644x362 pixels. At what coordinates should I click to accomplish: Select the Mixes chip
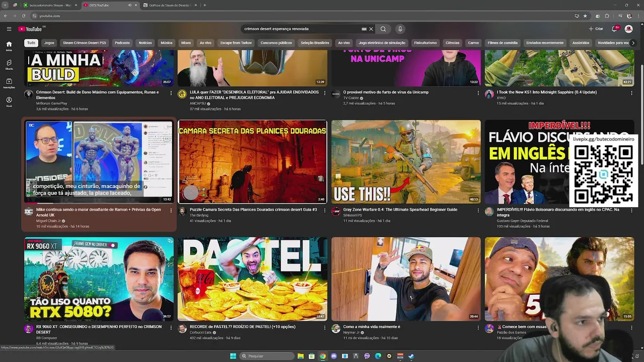click(x=186, y=43)
